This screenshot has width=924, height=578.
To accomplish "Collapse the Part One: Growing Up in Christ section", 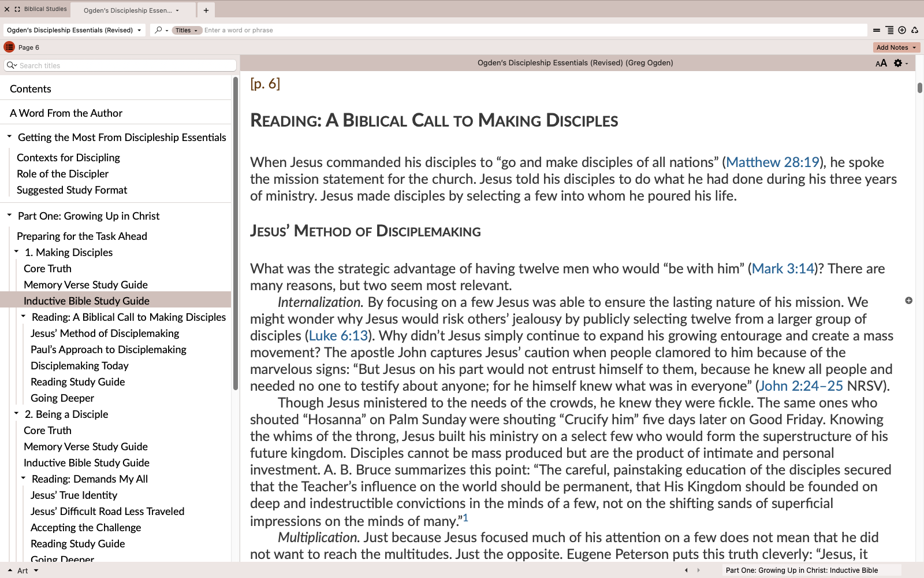I will pos(9,216).
